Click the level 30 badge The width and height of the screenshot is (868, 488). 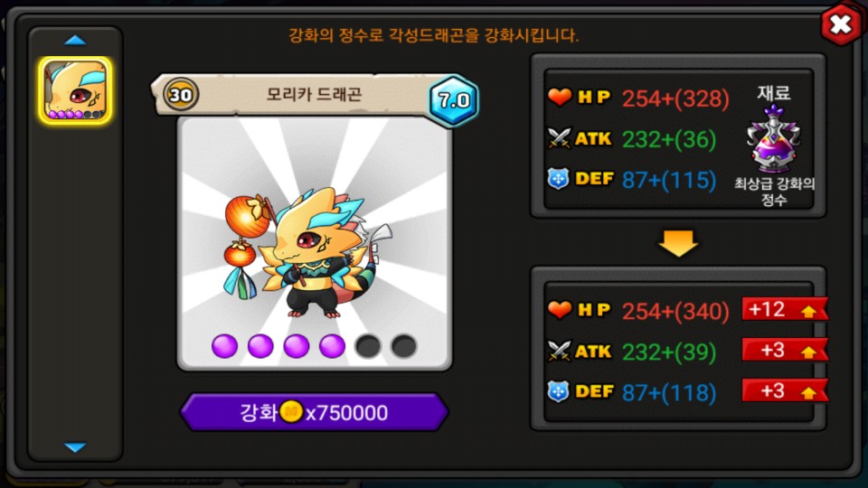[181, 95]
